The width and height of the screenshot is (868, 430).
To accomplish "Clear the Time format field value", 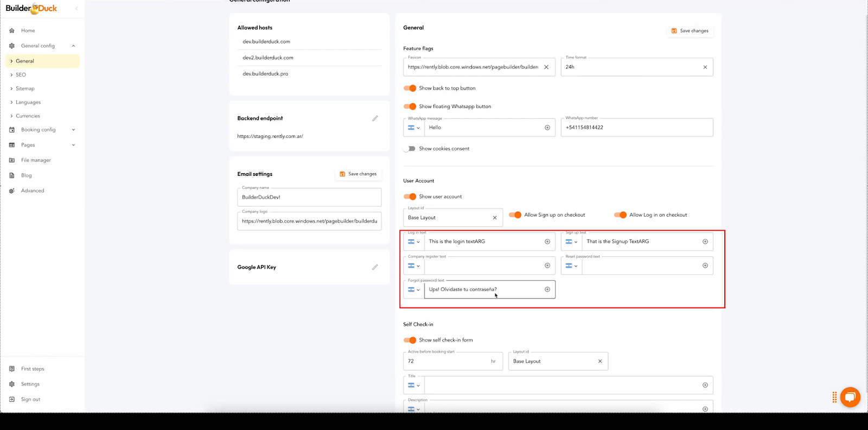I will pyautogui.click(x=705, y=67).
